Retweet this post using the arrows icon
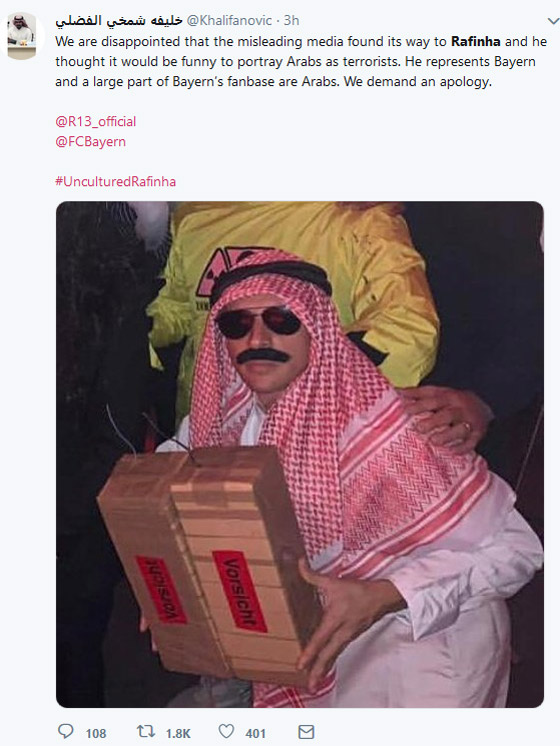 145,731
